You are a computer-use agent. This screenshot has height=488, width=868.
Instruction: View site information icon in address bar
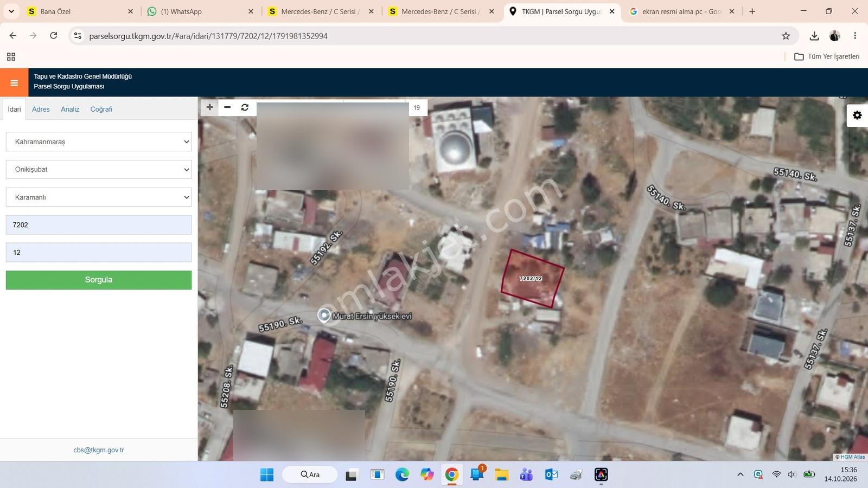click(x=78, y=36)
